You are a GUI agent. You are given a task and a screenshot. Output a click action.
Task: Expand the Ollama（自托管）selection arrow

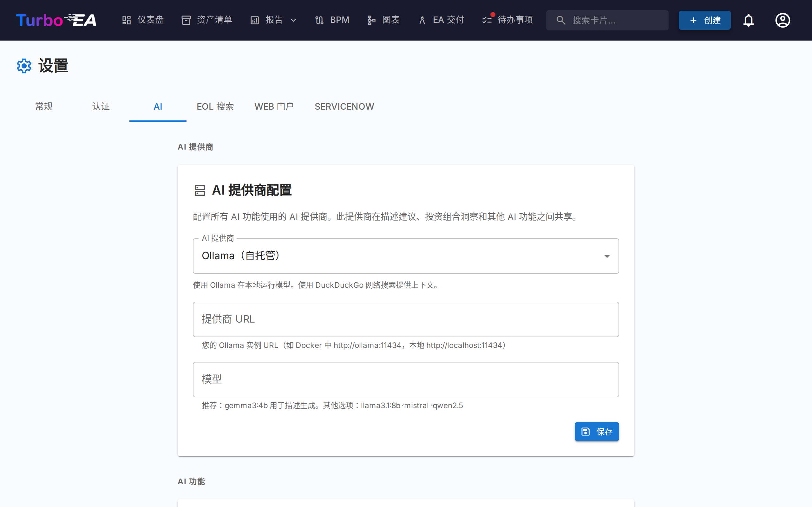pyautogui.click(x=607, y=256)
